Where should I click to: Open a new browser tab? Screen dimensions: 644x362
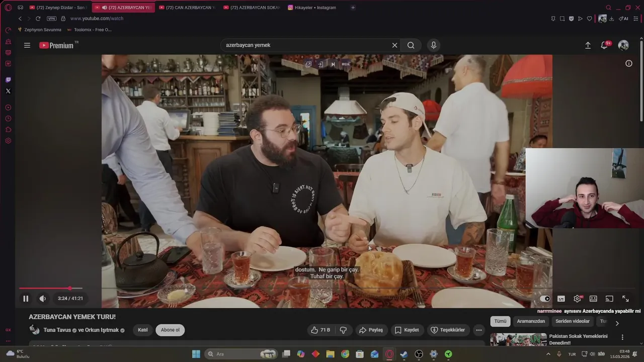point(353,8)
